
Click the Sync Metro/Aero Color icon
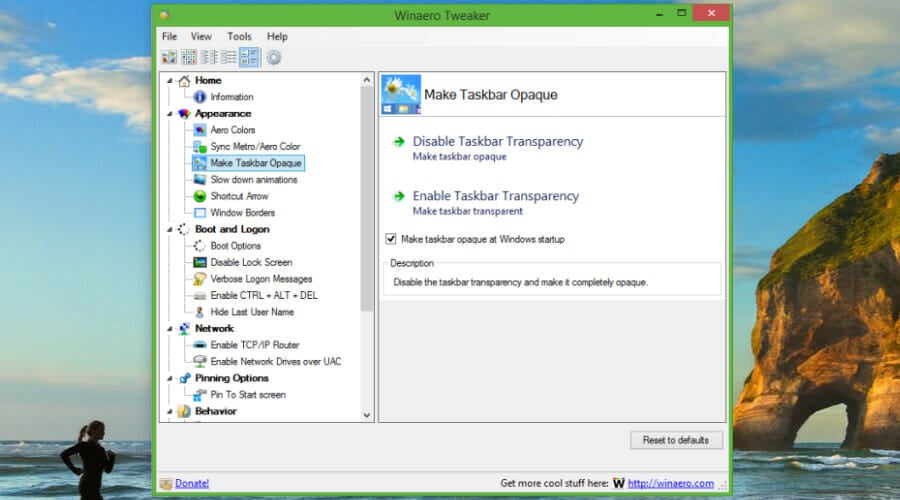click(200, 146)
